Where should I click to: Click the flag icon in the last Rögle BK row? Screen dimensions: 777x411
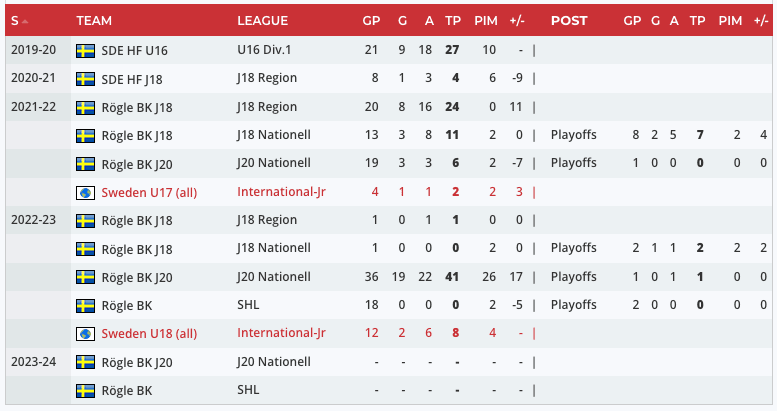[x=85, y=390]
